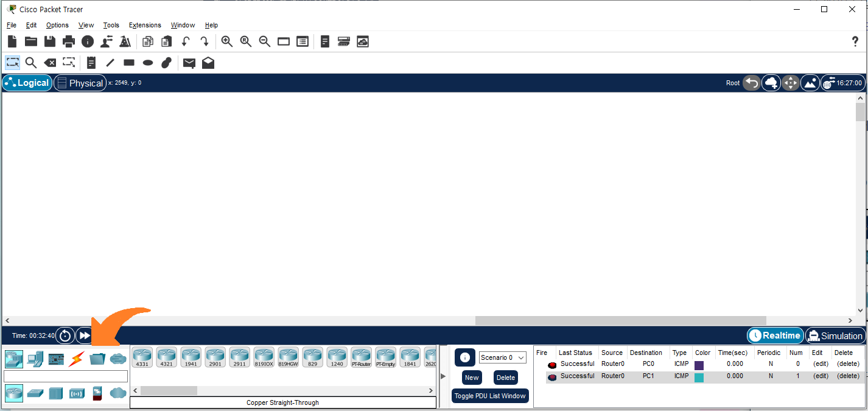Select the Security firewall subcategory icon
The height and width of the screenshot is (411, 868).
click(x=97, y=393)
